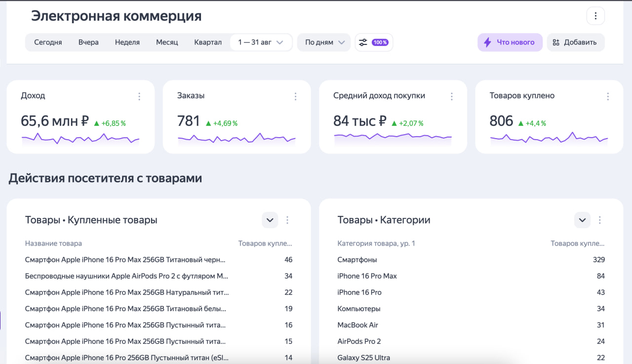Click the Что нового button
632x364 pixels.
510,42
